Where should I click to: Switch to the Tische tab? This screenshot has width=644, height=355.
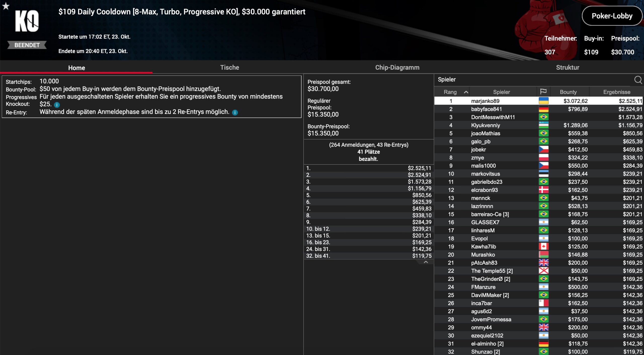[x=229, y=67]
